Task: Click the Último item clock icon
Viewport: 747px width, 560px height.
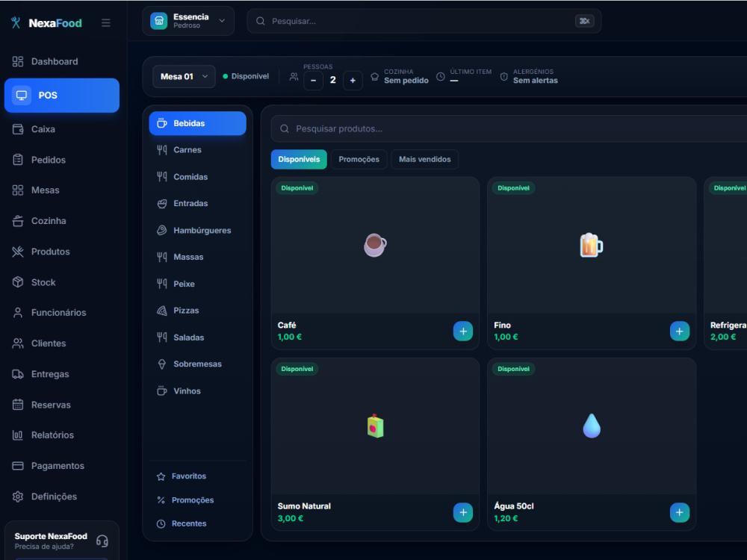Action: pos(441,76)
